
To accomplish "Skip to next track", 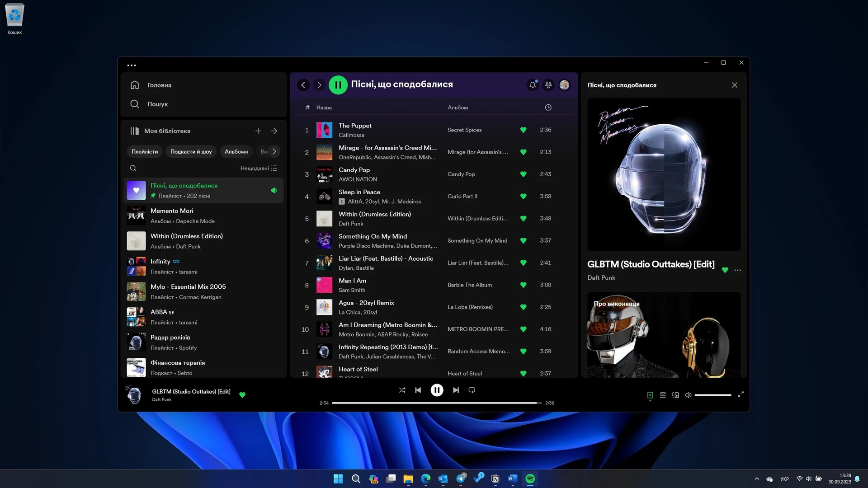I will pos(456,390).
